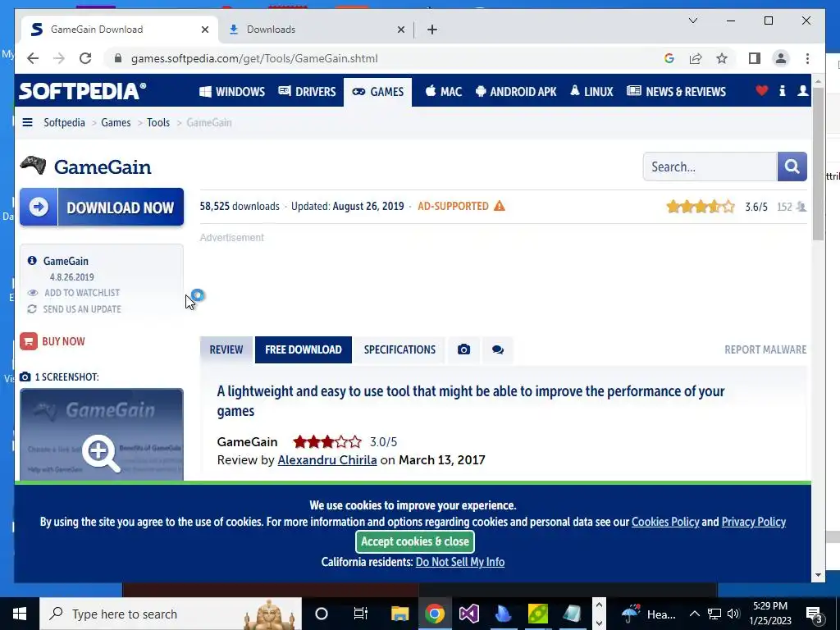This screenshot has width=840, height=630.
Task: Open the Linux category
Action: [591, 92]
